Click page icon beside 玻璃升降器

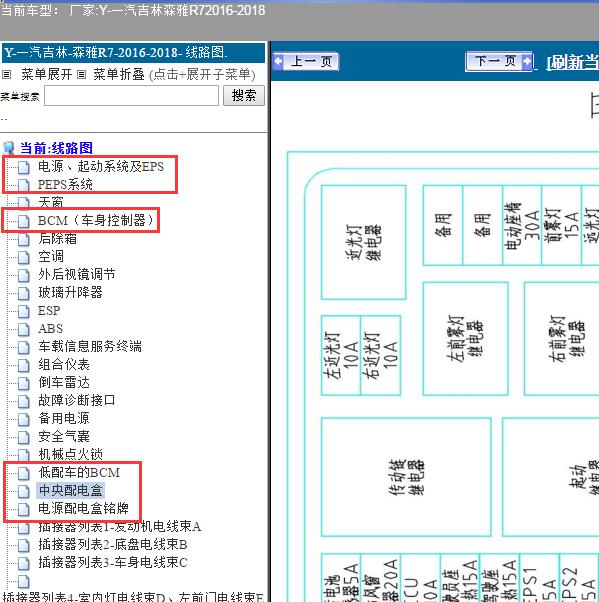coord(23,293)
